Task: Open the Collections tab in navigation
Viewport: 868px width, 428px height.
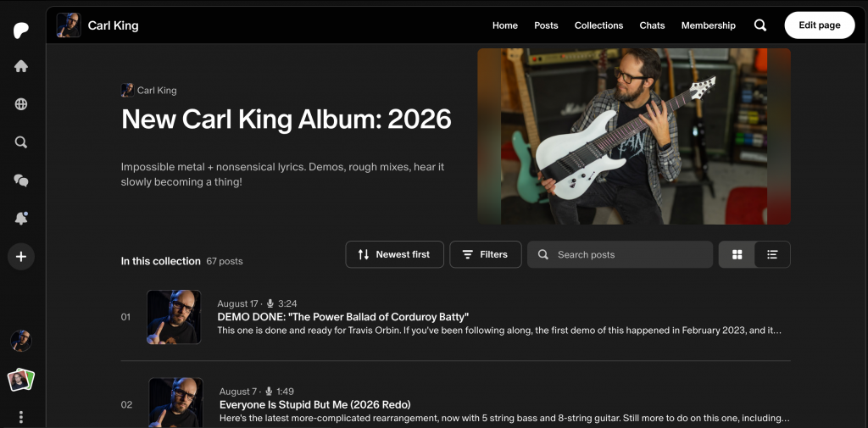Action: 598,25
